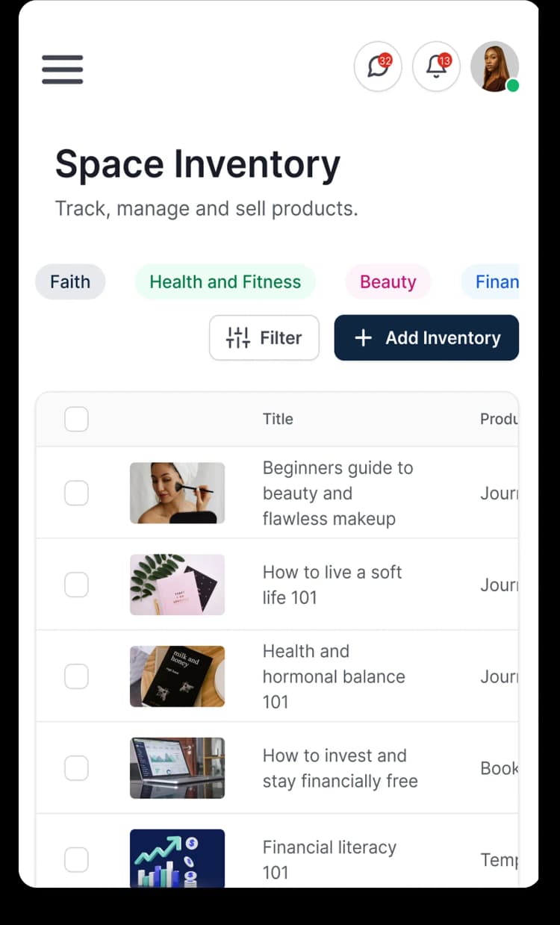
Task: Open the milk and honey book thumbnail
Action: [x=177, y=676]
